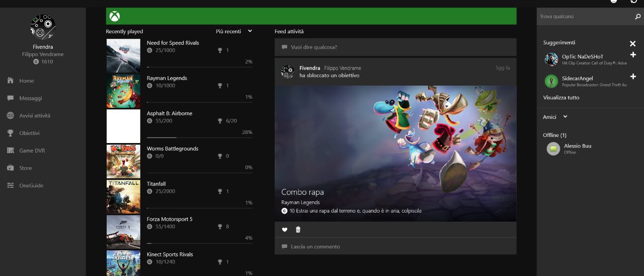Click the Rayman Legends link under Combo rapa
Screen dimensions: 644x276
point(300,202)
